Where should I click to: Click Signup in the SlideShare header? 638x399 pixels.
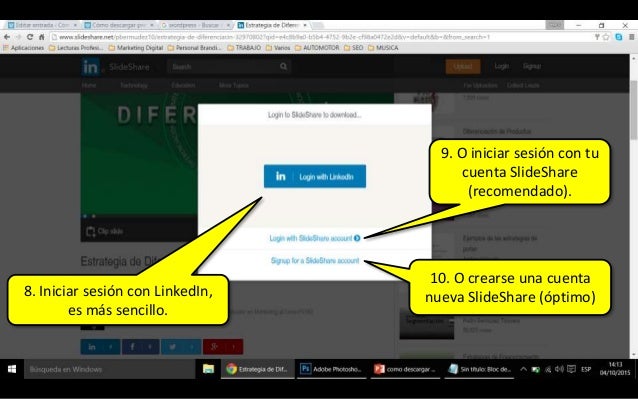(x=532, y=66)
